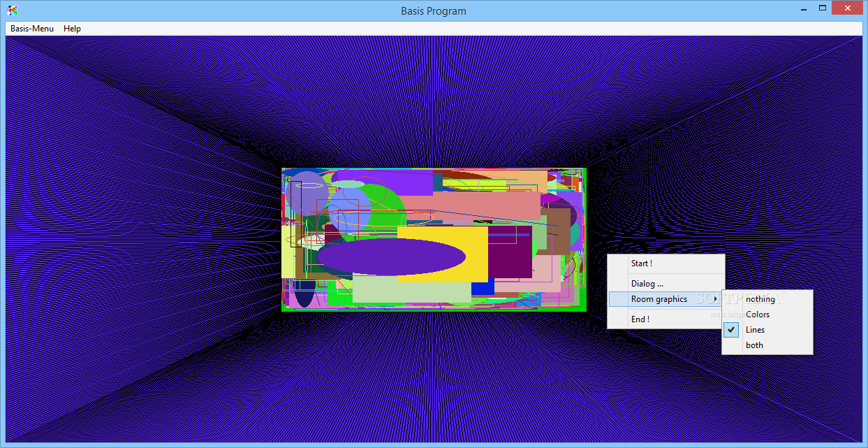This screenshot has width=868, height=448.
Task: Select the 'both' room graphics option
Action: pyautogui.click(x=767, y=345)
